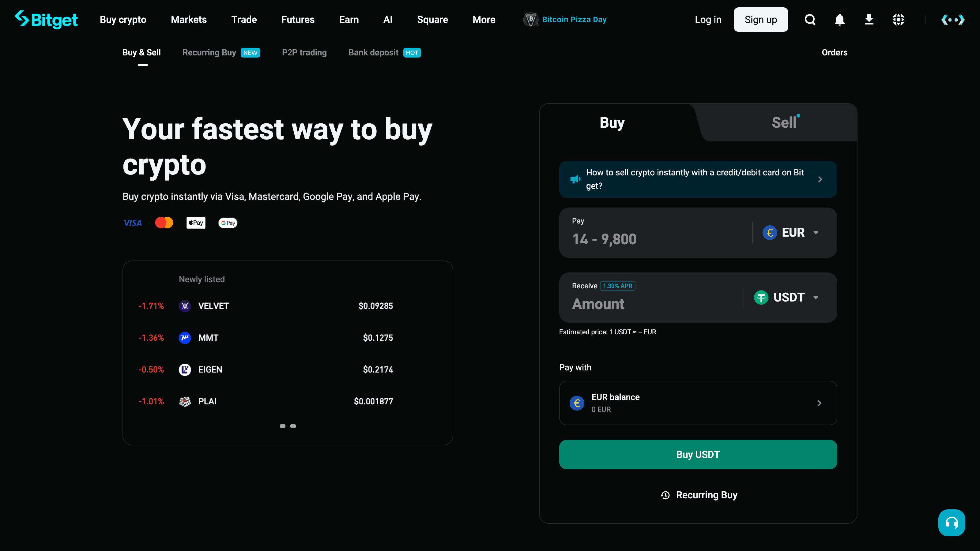980x551 pixels.
Task: Open the Buy crypto menu
Action: click(123, 19)
